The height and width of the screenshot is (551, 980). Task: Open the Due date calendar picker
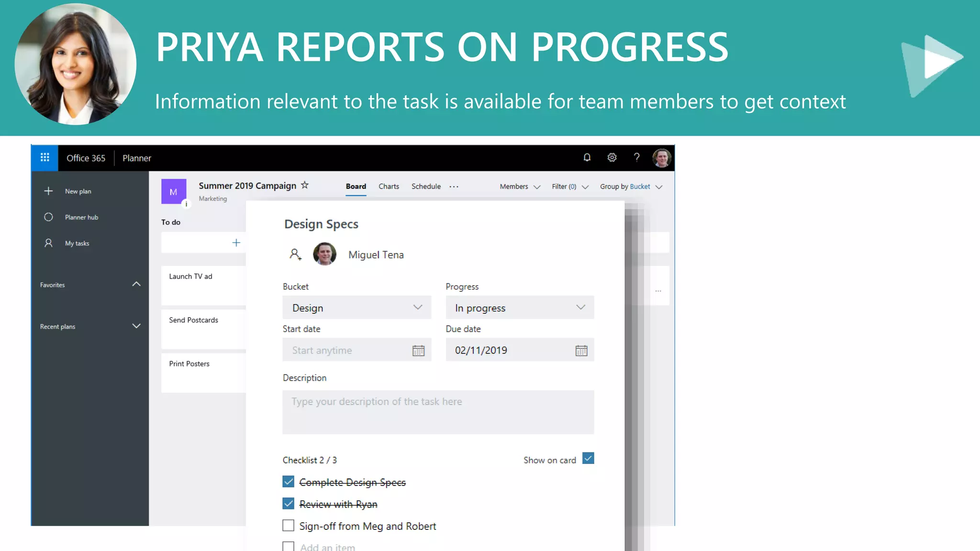(581, 351)
